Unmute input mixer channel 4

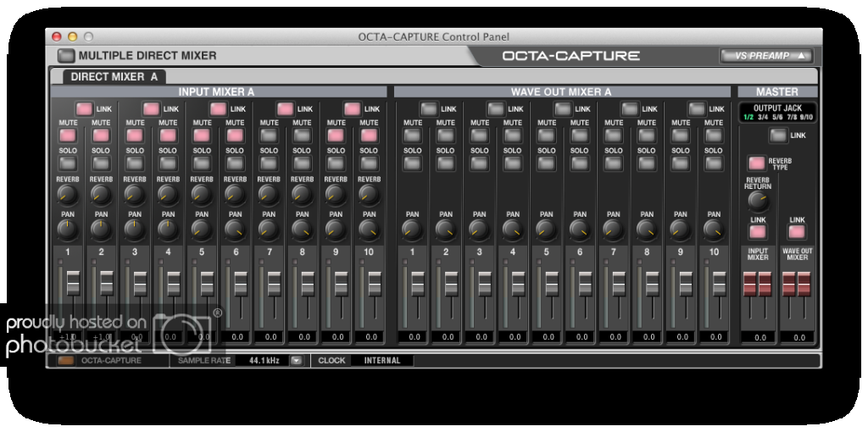click(x=169, y=136)
